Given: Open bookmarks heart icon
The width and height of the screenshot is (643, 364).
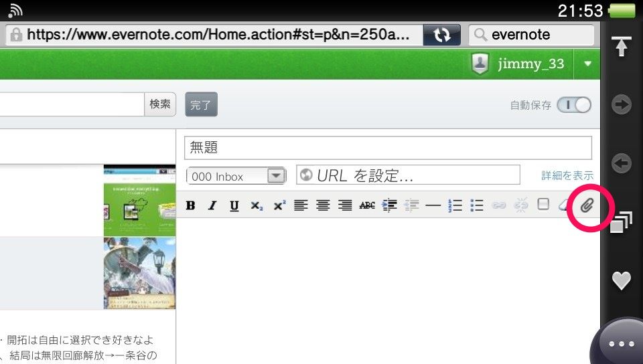Looking at the screenshot, I should click(622, 281).
